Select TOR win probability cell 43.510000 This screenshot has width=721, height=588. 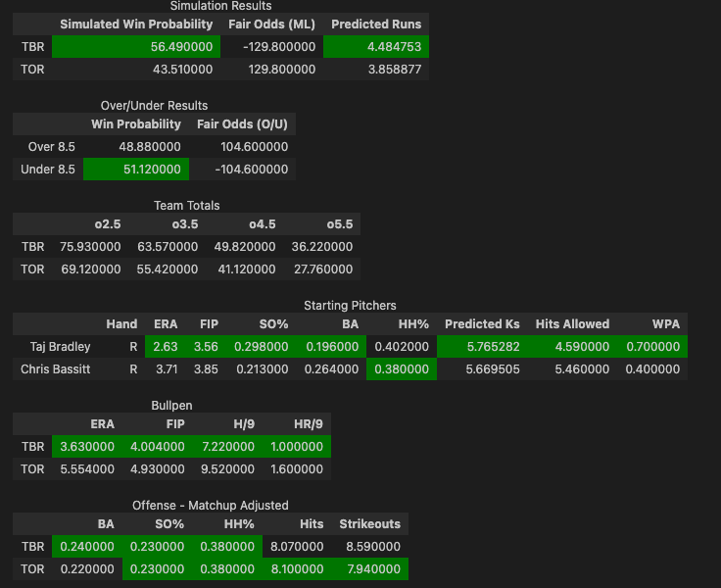click(182, 70)
